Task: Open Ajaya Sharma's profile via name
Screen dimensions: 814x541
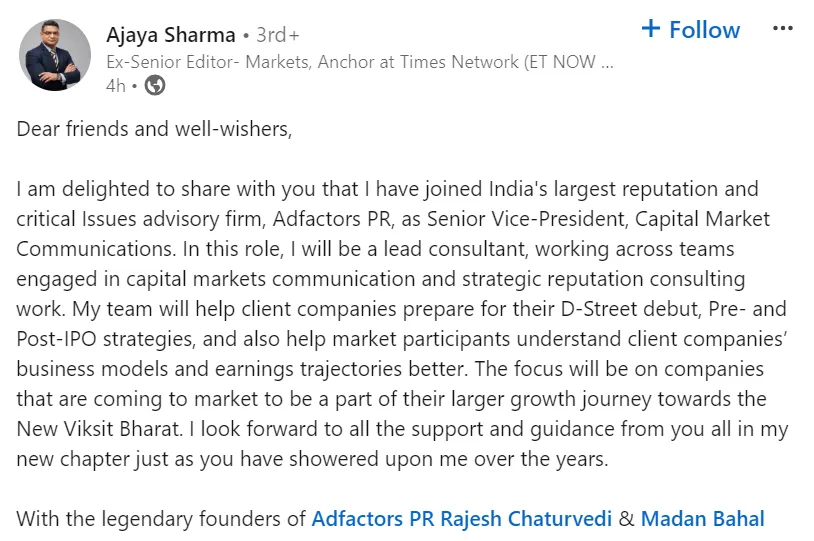Action: (x=170, y=35)
